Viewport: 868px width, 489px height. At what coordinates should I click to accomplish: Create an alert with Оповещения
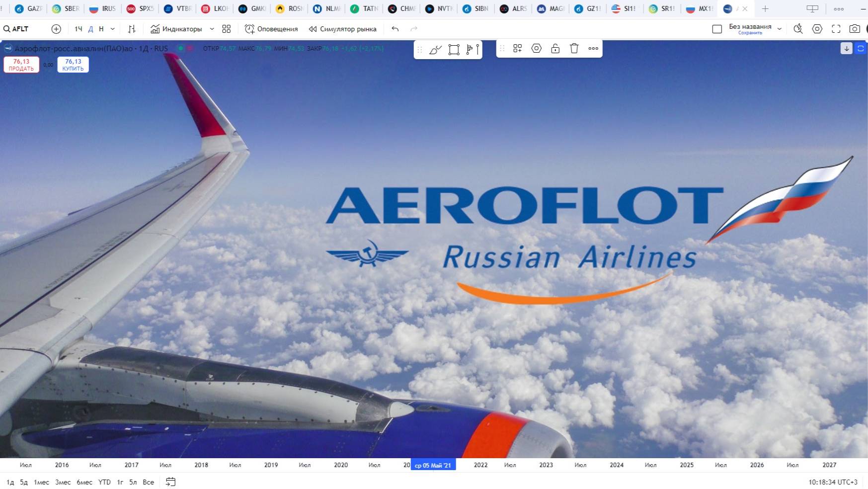271,29
